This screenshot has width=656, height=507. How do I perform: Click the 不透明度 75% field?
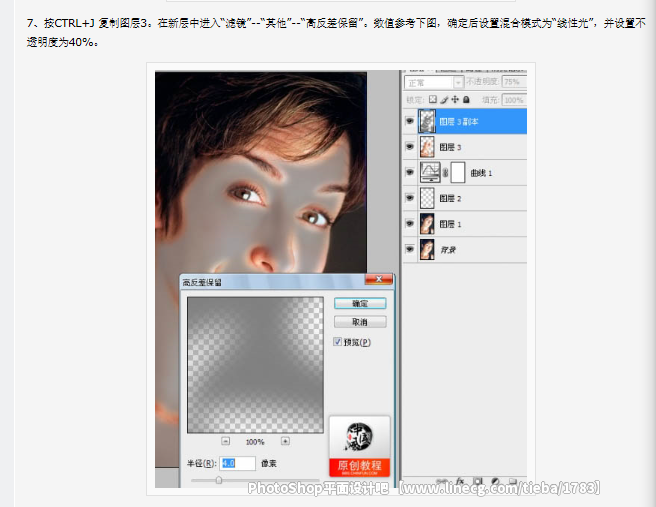tap(514, 82)
